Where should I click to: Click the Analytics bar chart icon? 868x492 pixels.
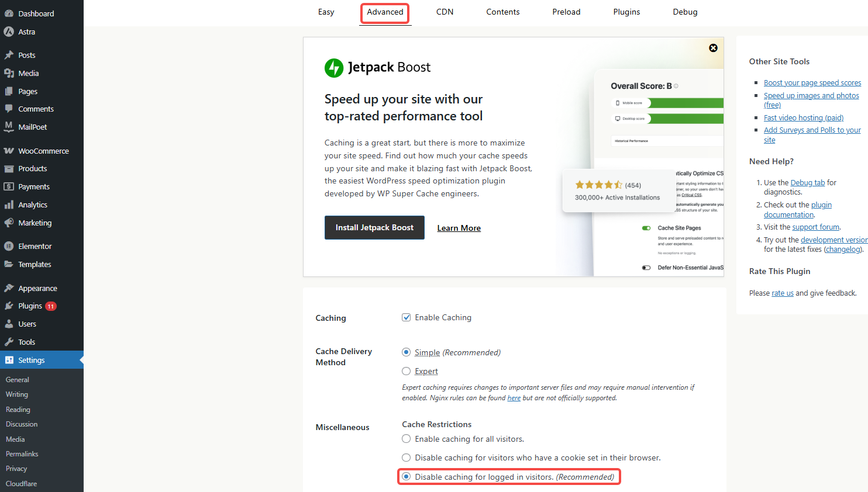tap(9, 205)
